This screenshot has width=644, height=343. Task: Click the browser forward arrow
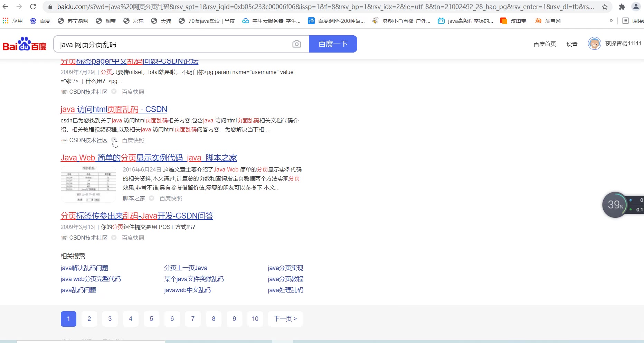pyautogui.click(x=19, y=7)
